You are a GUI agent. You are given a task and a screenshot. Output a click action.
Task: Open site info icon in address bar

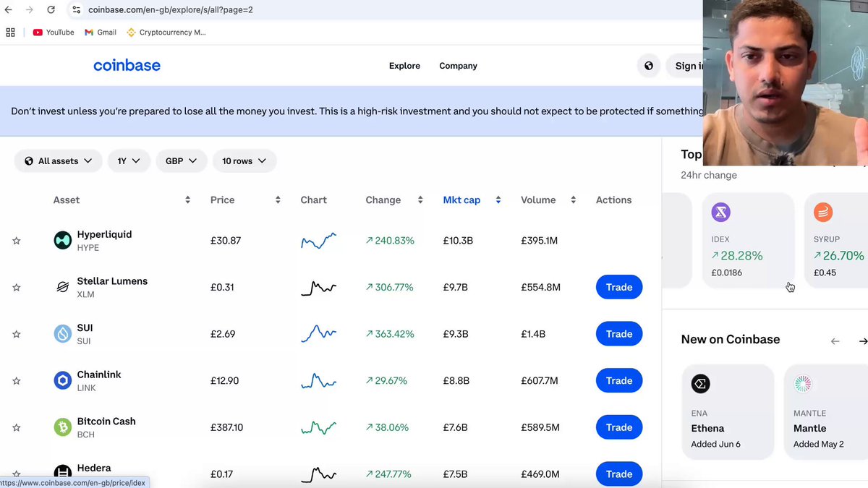(76, 10)
